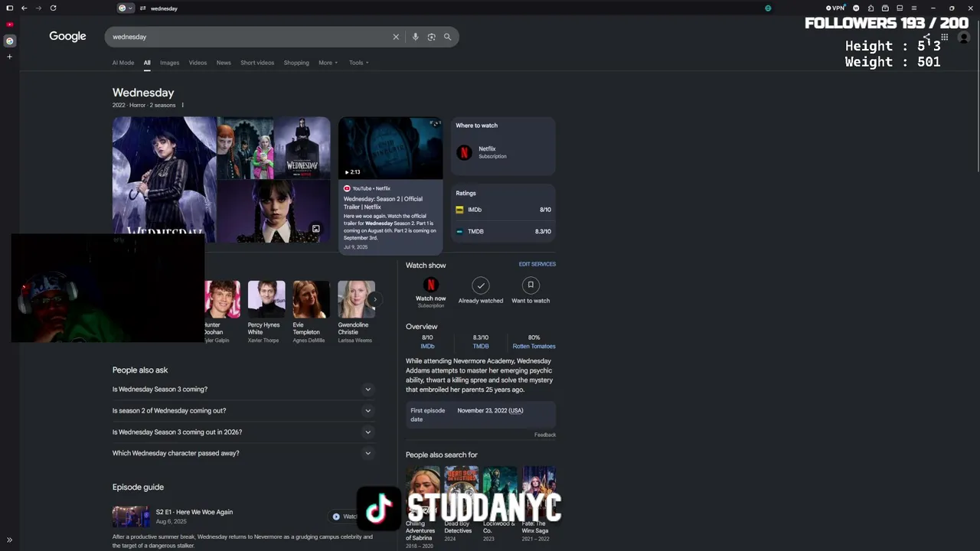Open the Google apps grid
Screen dimensions: 980x551
pos(944,37)
